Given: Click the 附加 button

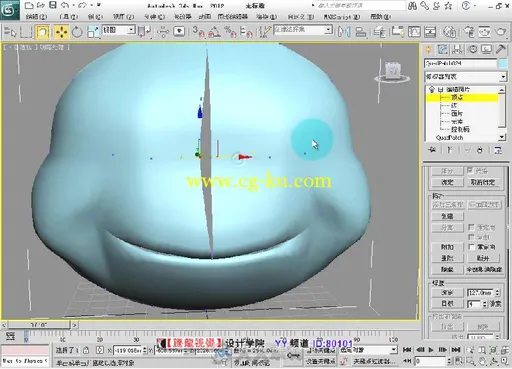Looking at the screenshot, I should coord(447,247).
